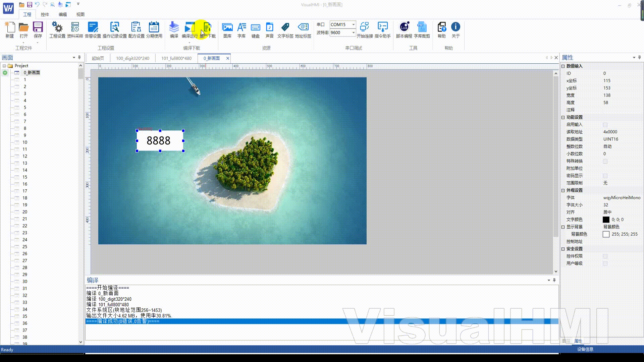Open the 属性 panel dropdown arrow
The height and width of the screenshot is (362, 644).
(x=634, y=58)
